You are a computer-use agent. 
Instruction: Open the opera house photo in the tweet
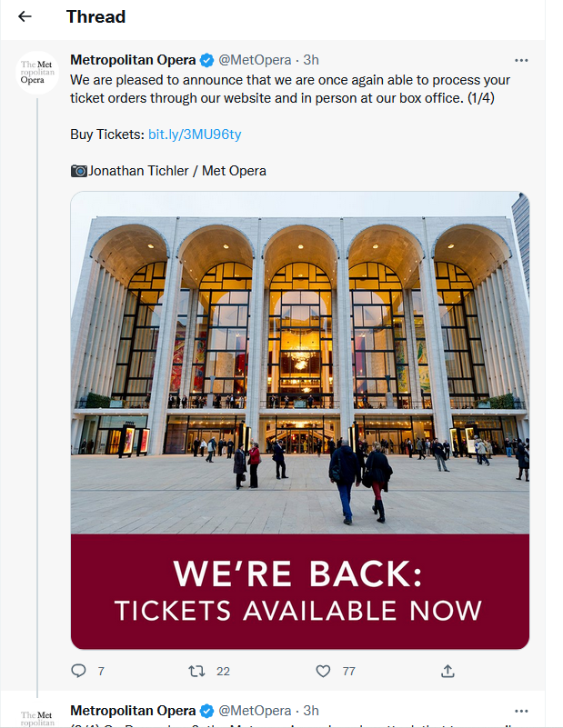[300, 363]
